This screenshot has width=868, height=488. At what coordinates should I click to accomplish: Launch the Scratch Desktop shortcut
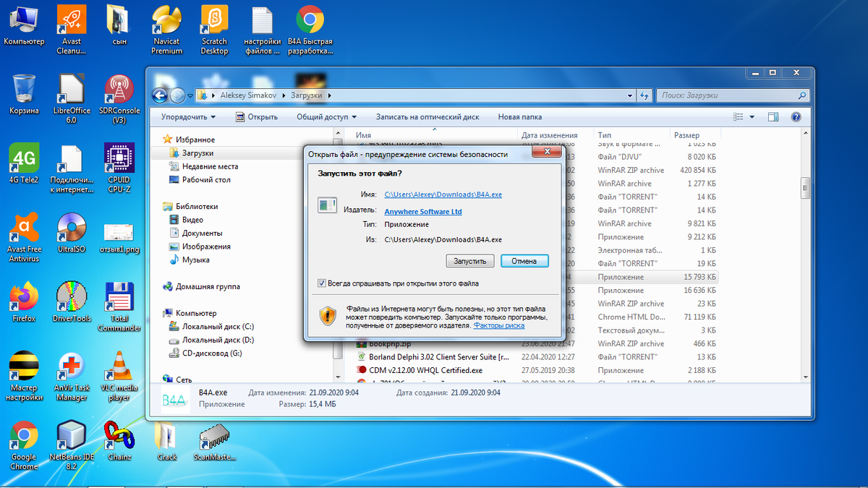point(214,29)
